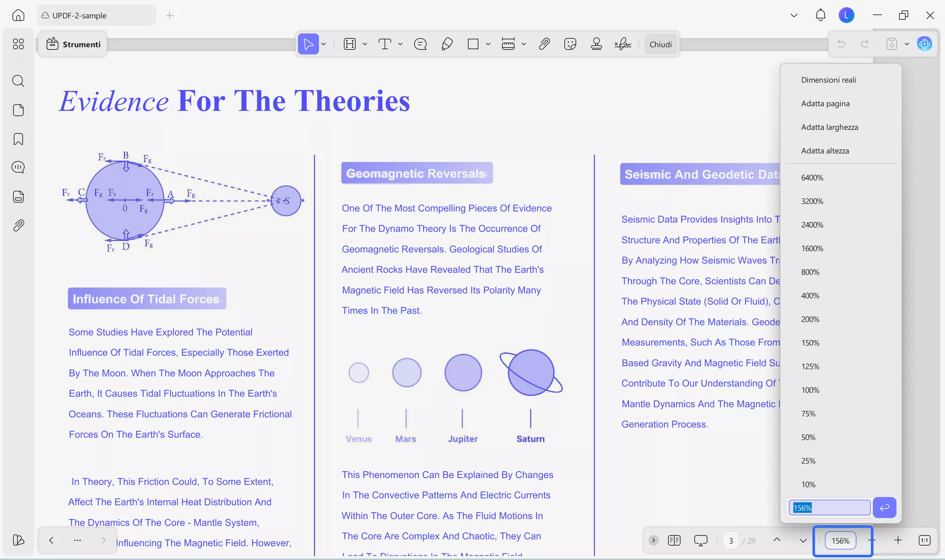This screenshot has height=560, width=945.
Task: Choose Adatta larghezza zoom option
Action: pyautogui.click(x=829, y=127)
